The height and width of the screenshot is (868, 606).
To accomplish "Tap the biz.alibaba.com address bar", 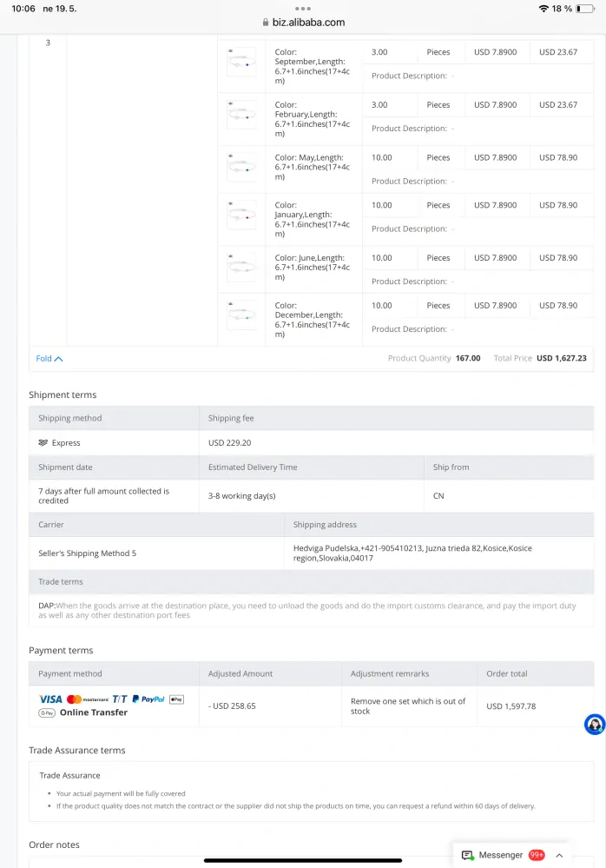I will coord(303,23).
